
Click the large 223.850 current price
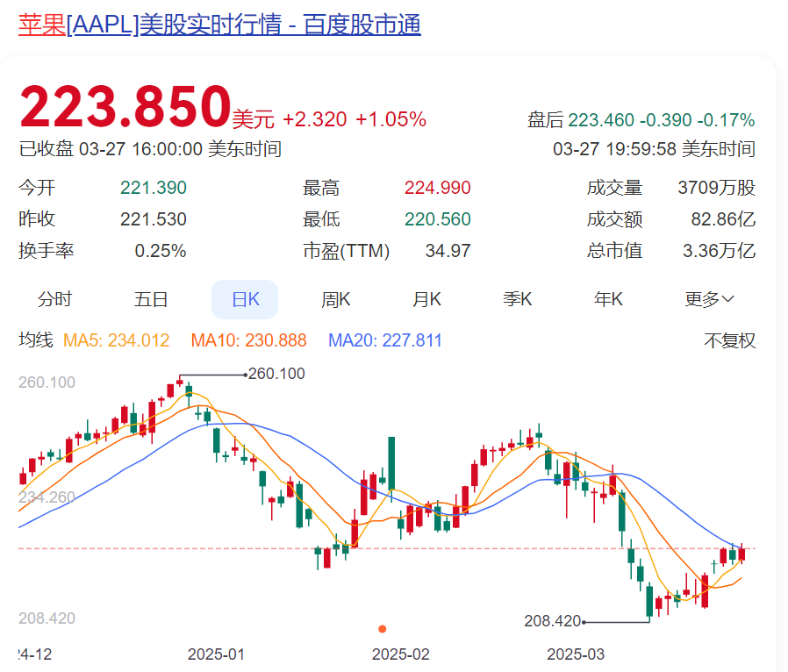[x=125, y=109]
